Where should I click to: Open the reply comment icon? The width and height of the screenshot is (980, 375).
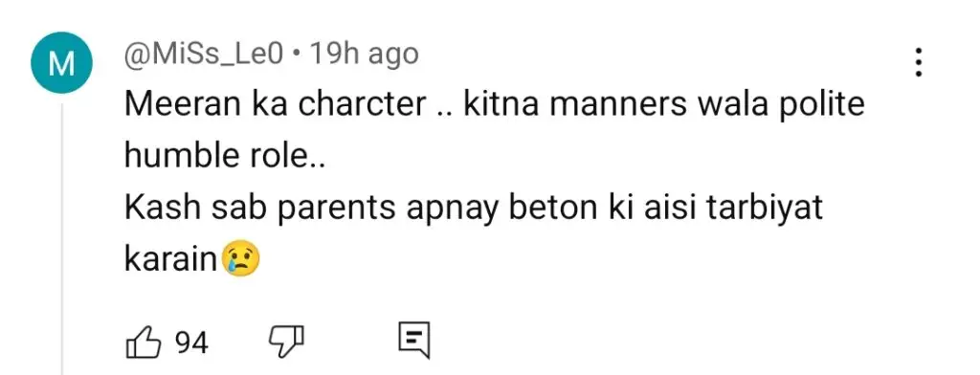click(x=414, y=341)
